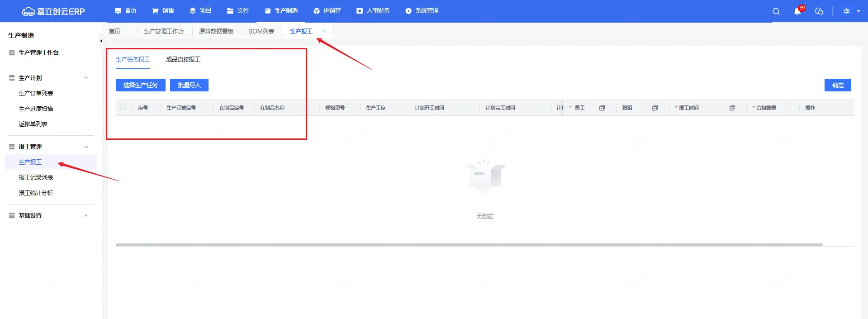
Task: Tick the select-all checkbox in table header
Action: (123, 107)
